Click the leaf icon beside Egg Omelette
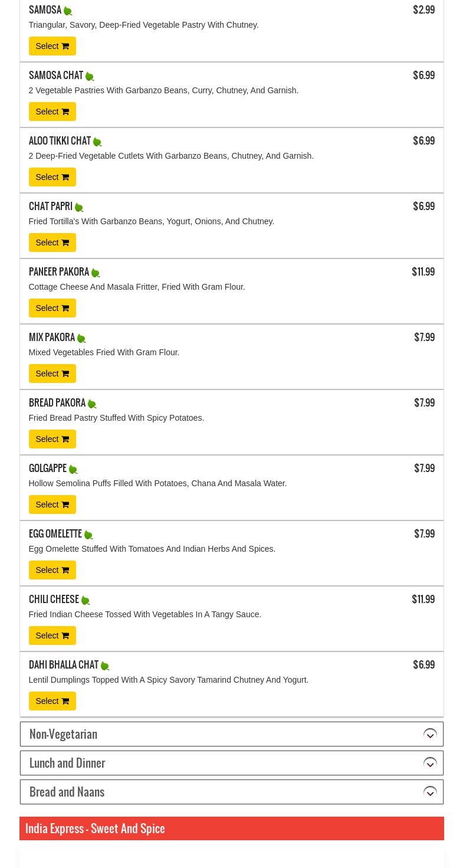This screenshot has height=868, width=463. [88, 535]
